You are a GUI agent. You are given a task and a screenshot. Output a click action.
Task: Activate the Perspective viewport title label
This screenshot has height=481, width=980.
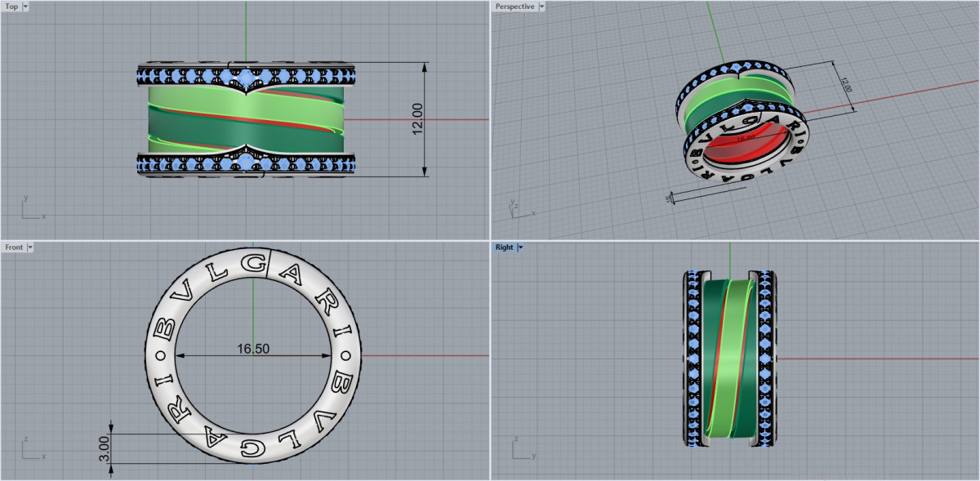(x=514, y=7)
